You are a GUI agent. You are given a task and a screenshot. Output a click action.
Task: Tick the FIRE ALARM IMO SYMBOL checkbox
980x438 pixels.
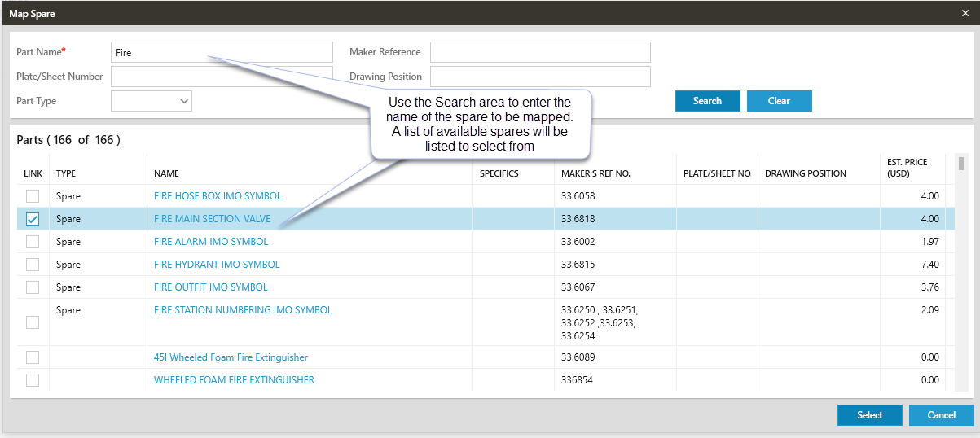[33, 242]
